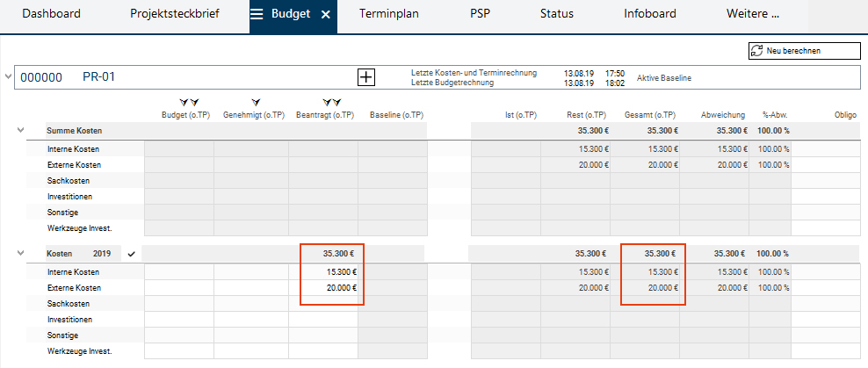
Task: Go to the Dashboard tab
Action: 51,14
